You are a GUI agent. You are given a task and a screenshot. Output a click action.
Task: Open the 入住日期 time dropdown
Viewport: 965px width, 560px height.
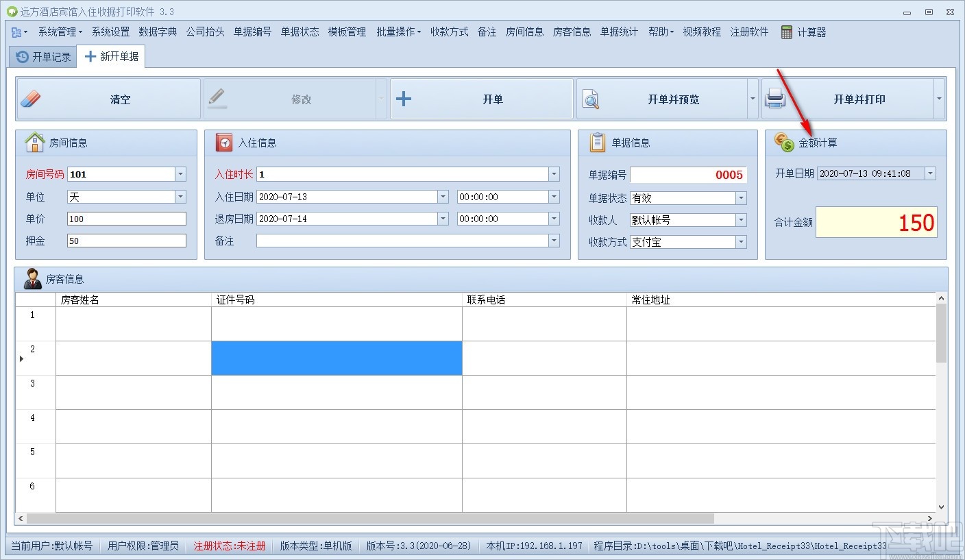554,197
